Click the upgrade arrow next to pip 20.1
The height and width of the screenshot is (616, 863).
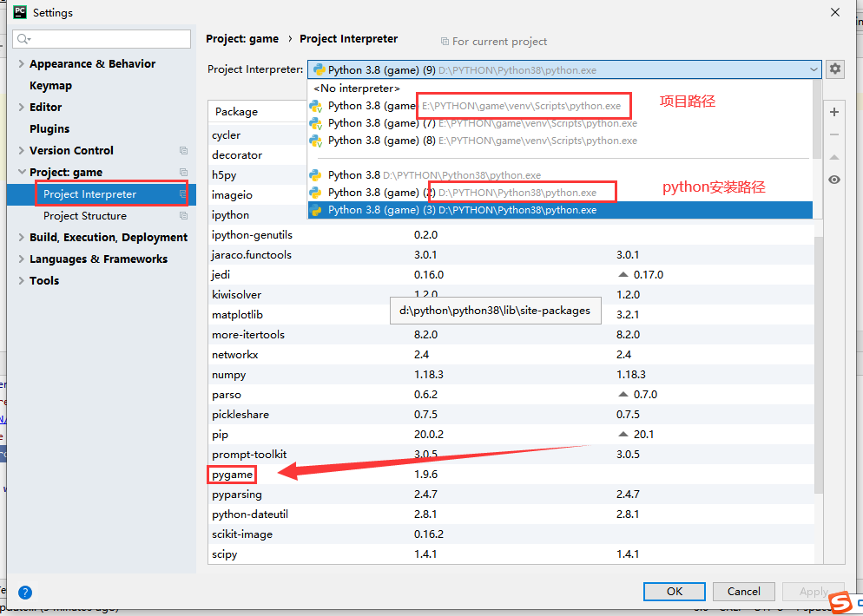coord(623,434)
